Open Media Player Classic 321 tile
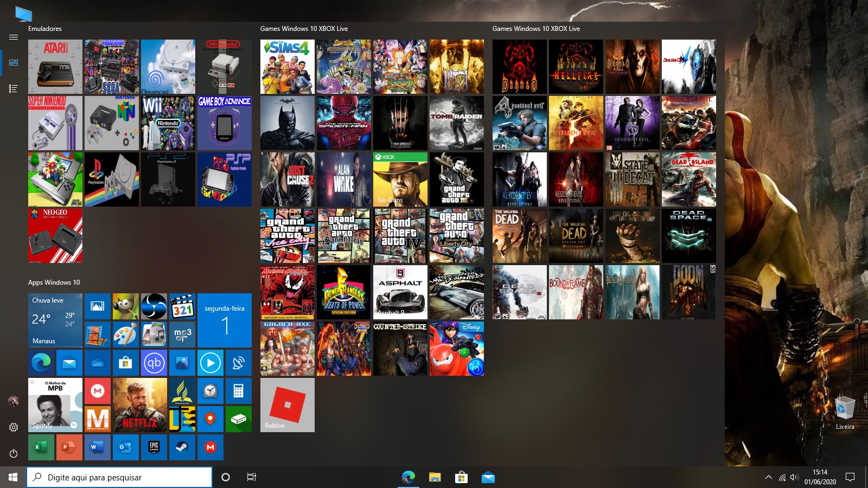The image size is (868, 488). (x=182, y=307)
